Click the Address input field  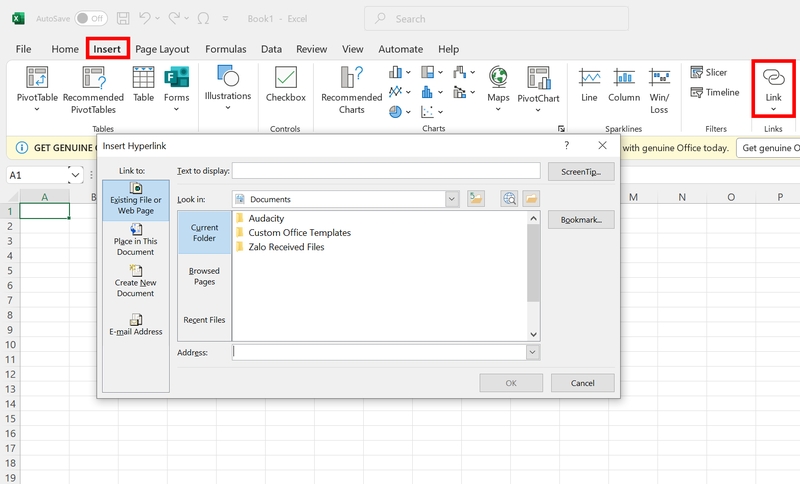coord(380,352)
